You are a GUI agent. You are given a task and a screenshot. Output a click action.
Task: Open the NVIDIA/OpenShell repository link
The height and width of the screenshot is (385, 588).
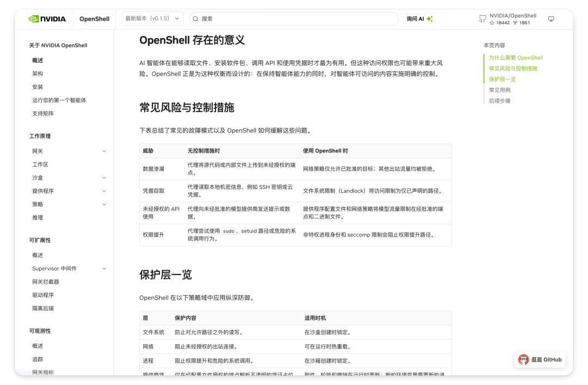(x=513, y=16)
